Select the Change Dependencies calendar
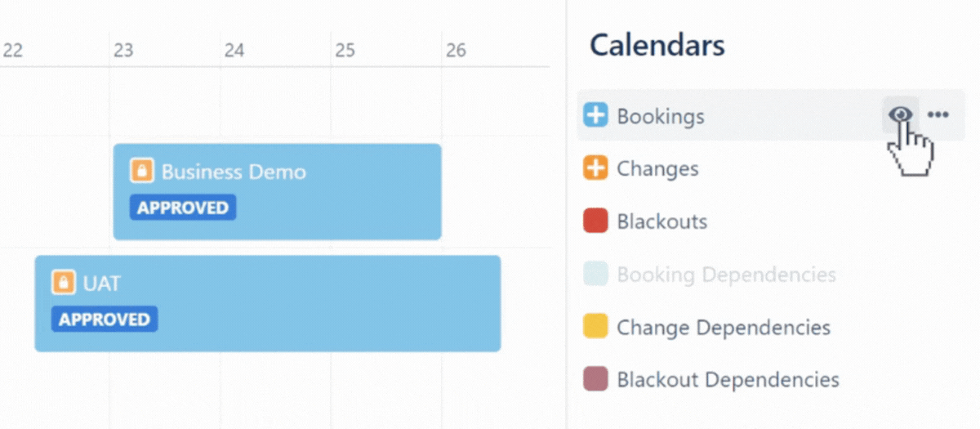The height and width of the screenshot is (429, 980). 723,328
